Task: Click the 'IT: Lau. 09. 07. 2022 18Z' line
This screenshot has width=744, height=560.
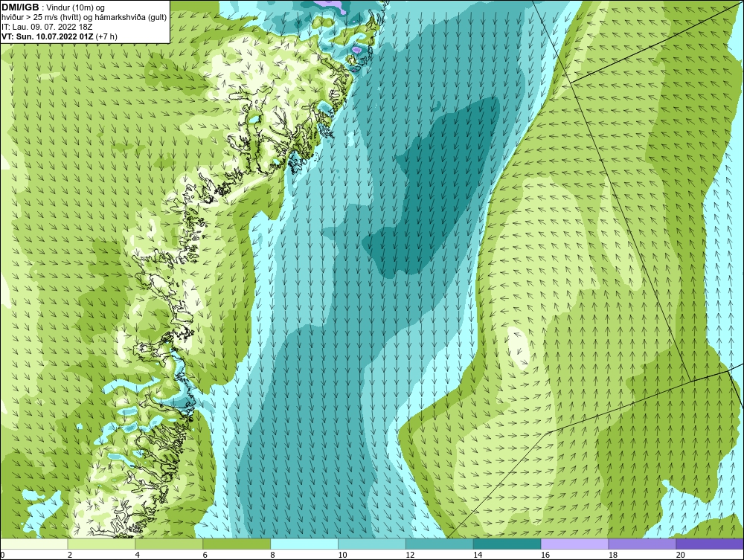Action: coord(46,27)
